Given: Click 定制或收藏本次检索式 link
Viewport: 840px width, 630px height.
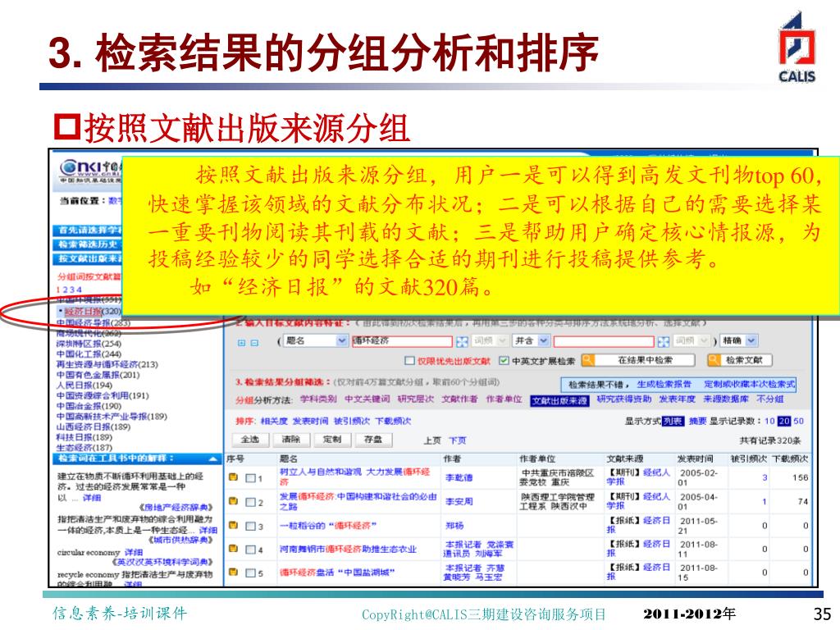Looking at the screenshot, I should (x=749, y=385).
